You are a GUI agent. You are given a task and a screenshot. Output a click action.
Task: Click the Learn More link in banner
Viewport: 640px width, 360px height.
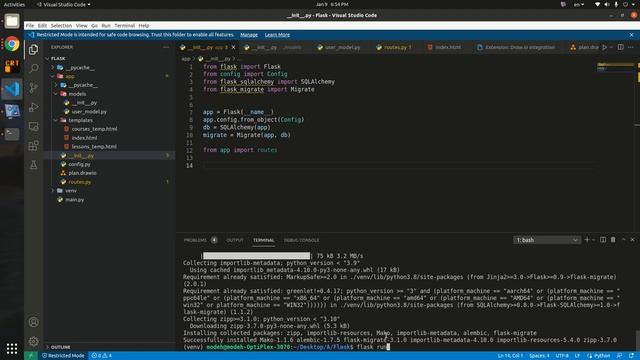pos(277,35)
